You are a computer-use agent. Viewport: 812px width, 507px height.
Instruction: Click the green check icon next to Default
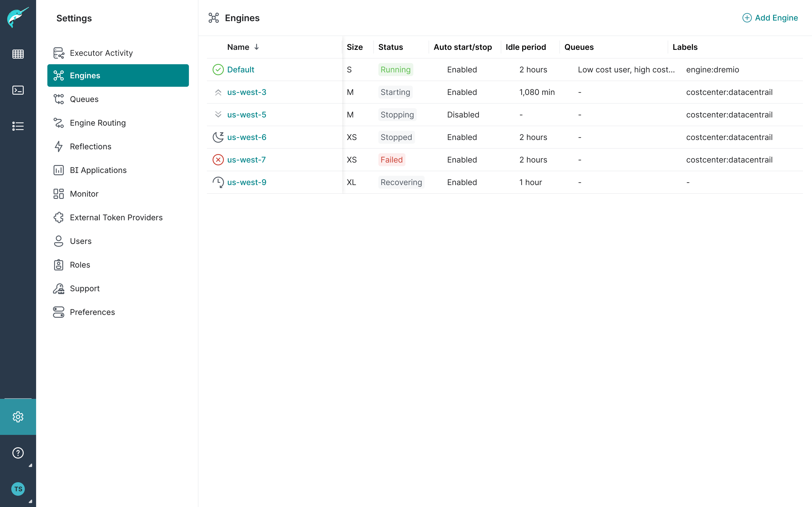tap(218, 69)
